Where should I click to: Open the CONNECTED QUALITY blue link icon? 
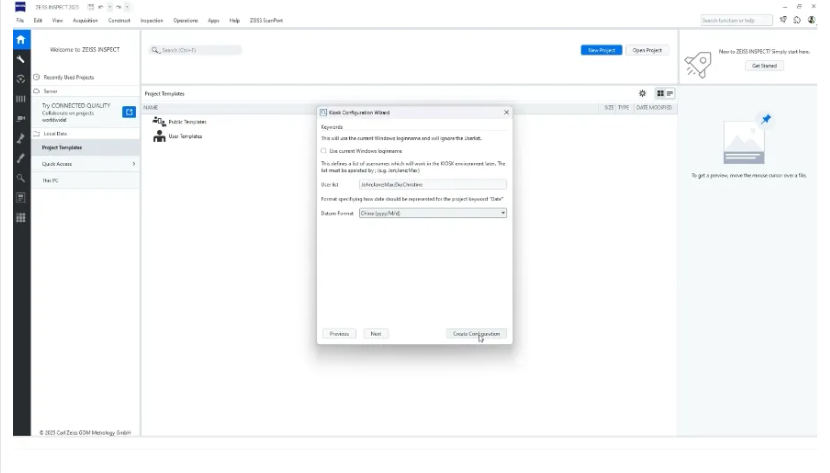point(129,112)
